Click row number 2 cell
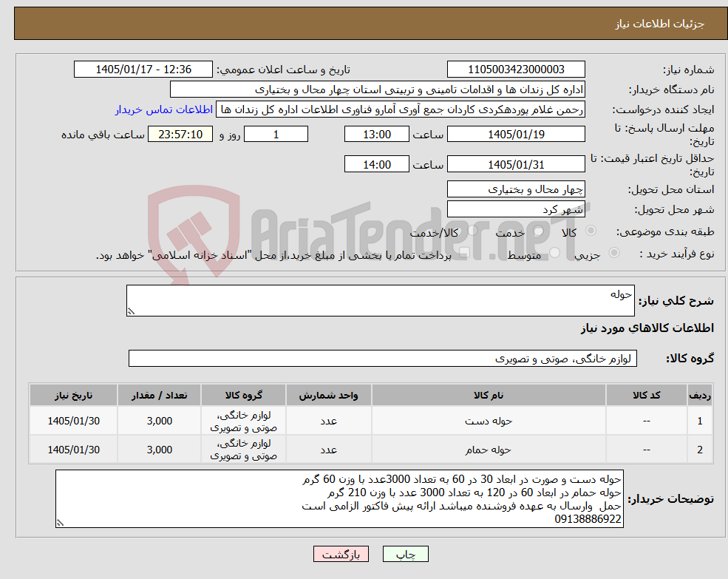The width and height of the screenshot is (728, 579). click(x=700, y=450)
